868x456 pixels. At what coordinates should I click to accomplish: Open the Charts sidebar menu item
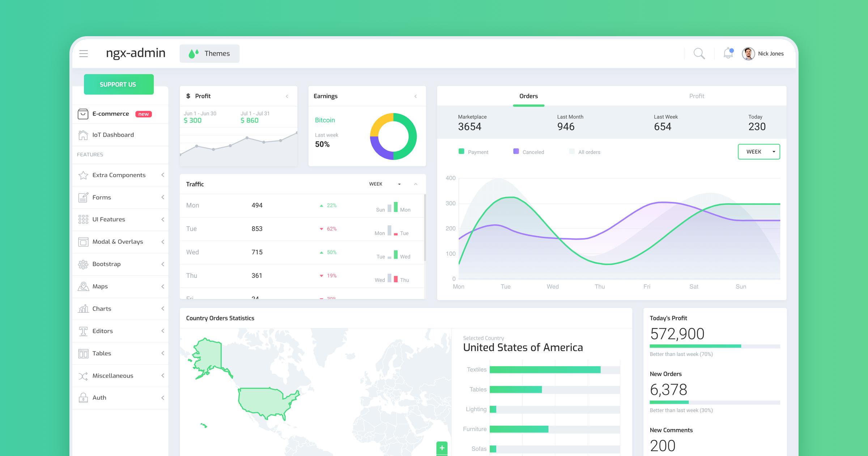[x=102, y=309]
